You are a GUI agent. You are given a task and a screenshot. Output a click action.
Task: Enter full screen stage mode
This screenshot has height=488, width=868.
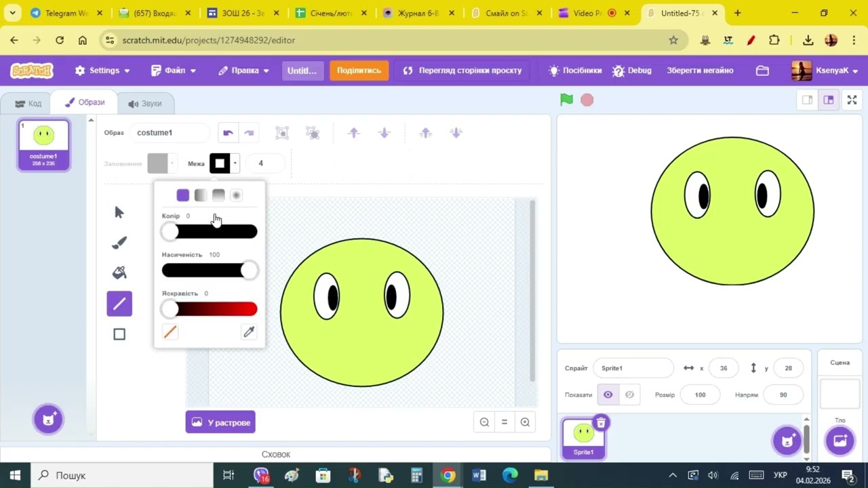[852, 100]
